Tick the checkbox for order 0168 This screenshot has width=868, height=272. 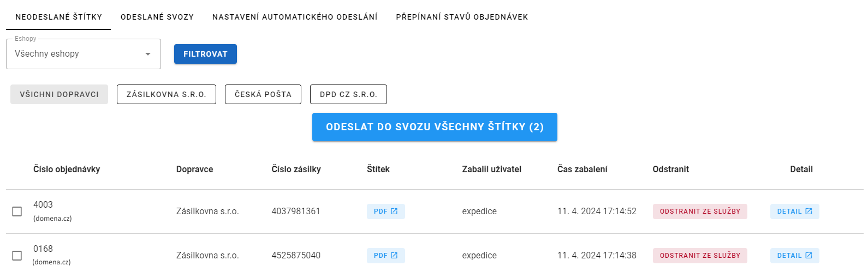pyautogui.click(x=17, y=256)
